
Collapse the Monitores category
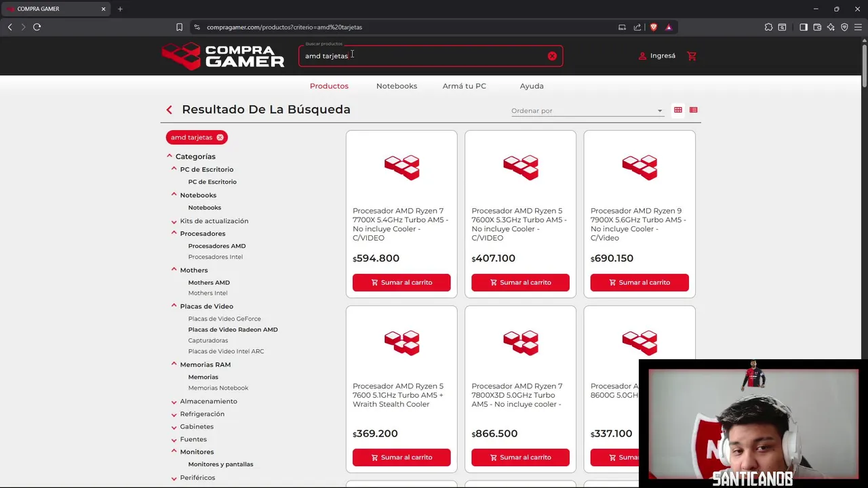point(174,451)
